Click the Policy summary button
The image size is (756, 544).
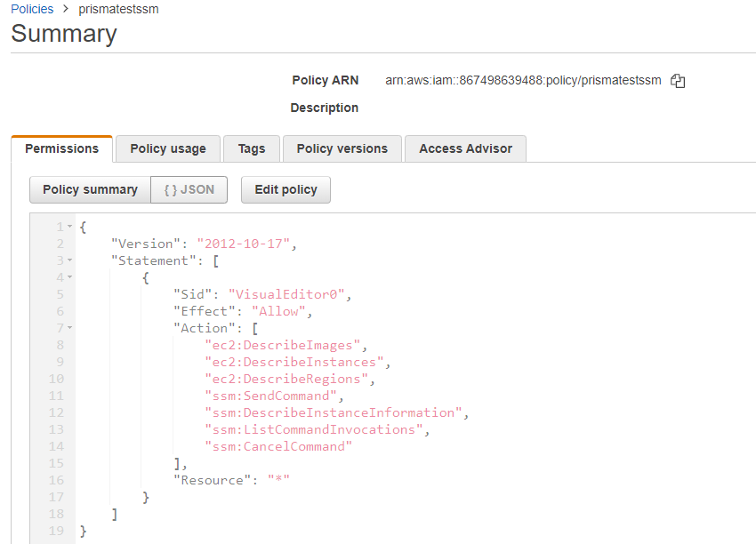click(x=89, y=189)
